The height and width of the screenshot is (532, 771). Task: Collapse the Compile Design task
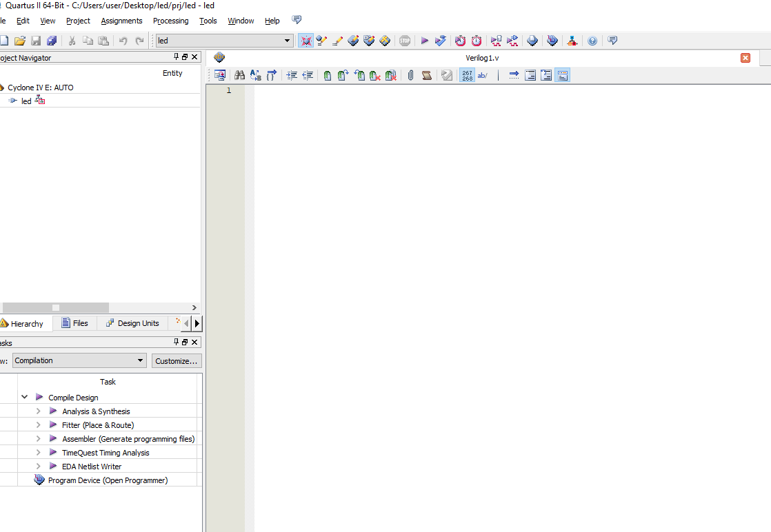tap(25, 397)
